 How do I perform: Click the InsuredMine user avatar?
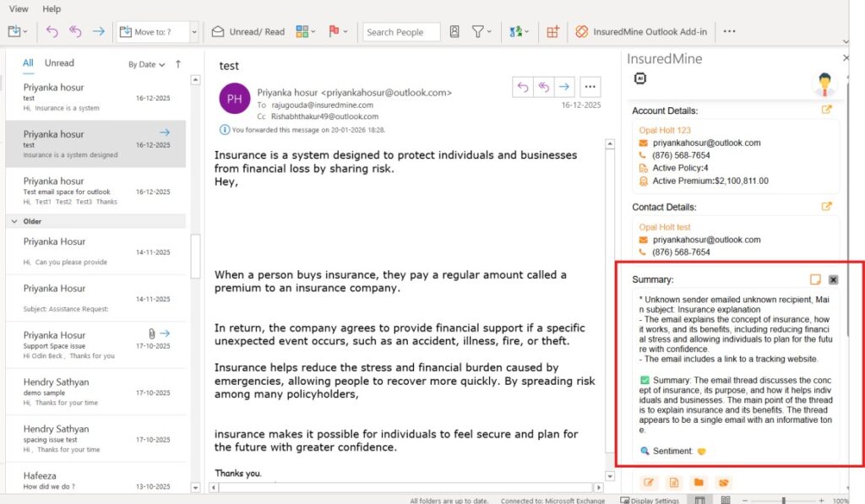(824, 85)
